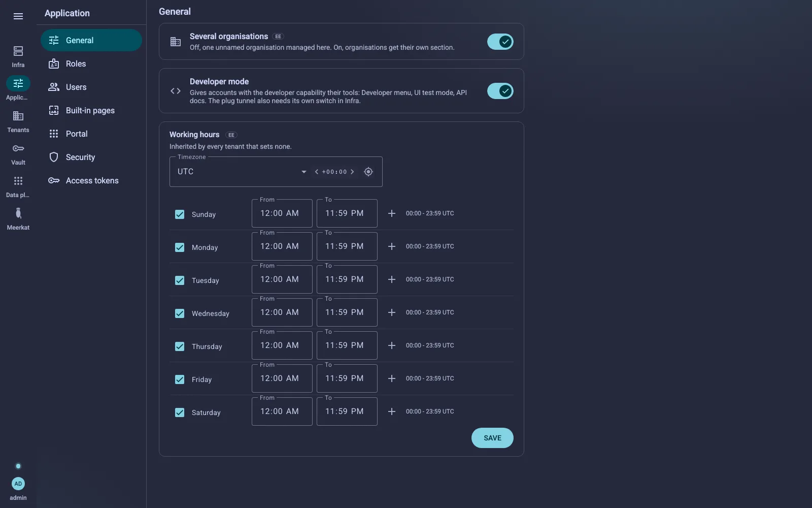Uncheck the Sunday checkbox
This screenshot has width=812, height=508.
tap(180, 214)
